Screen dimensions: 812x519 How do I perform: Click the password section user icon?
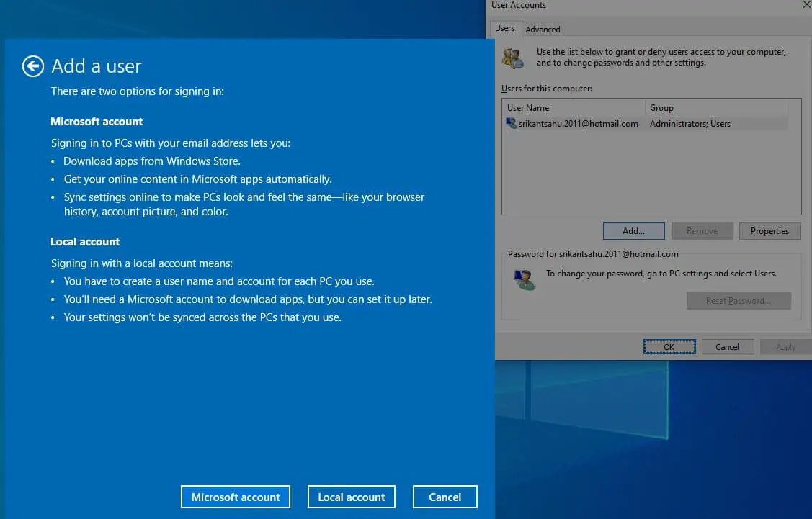coord(524,280)
